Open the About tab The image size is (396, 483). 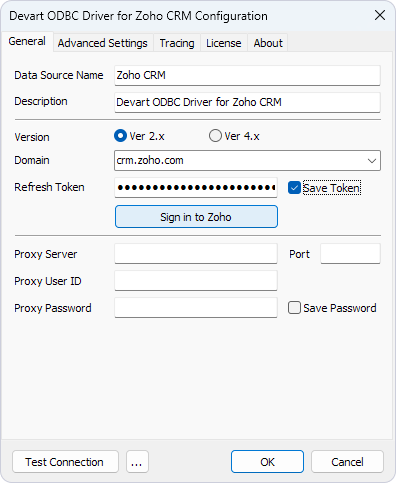pyautogui.click(x=268, y=43)
